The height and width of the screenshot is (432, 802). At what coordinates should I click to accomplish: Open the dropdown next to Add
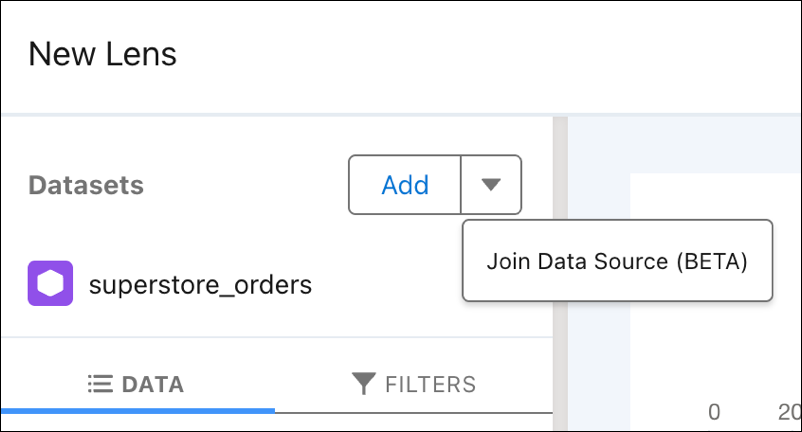[x=491, y=185]
